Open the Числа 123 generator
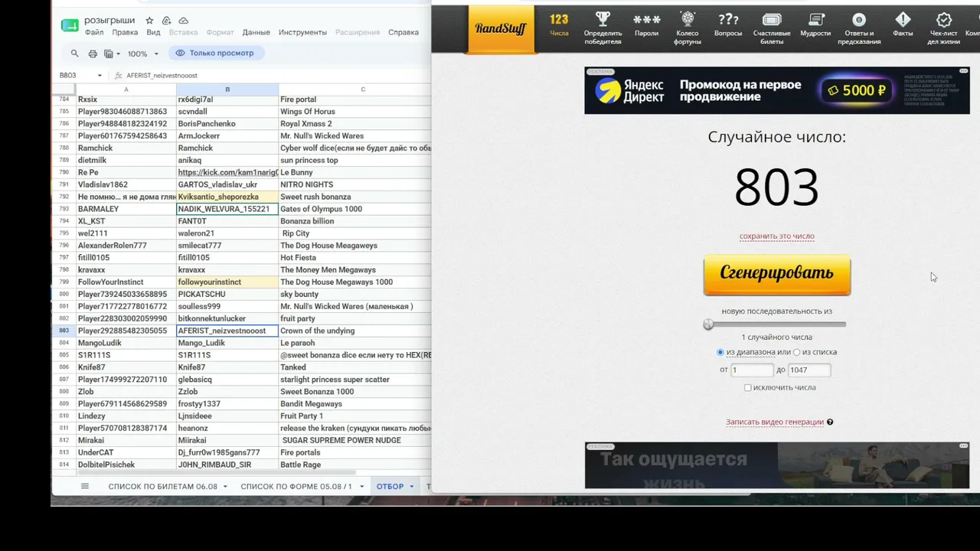 [559, 24]
